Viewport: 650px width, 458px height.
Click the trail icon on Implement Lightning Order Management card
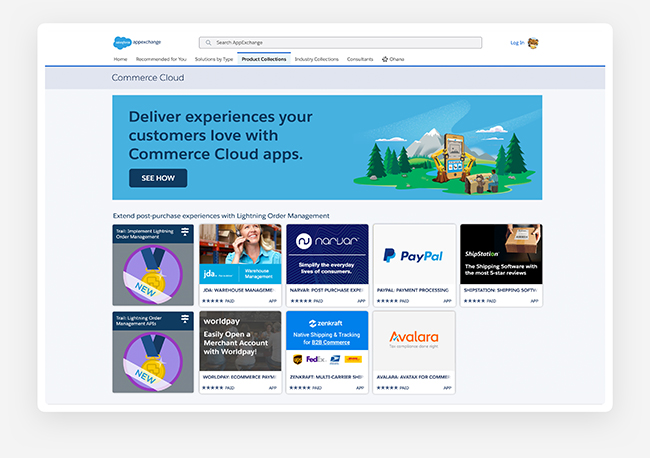coord(185,232)
